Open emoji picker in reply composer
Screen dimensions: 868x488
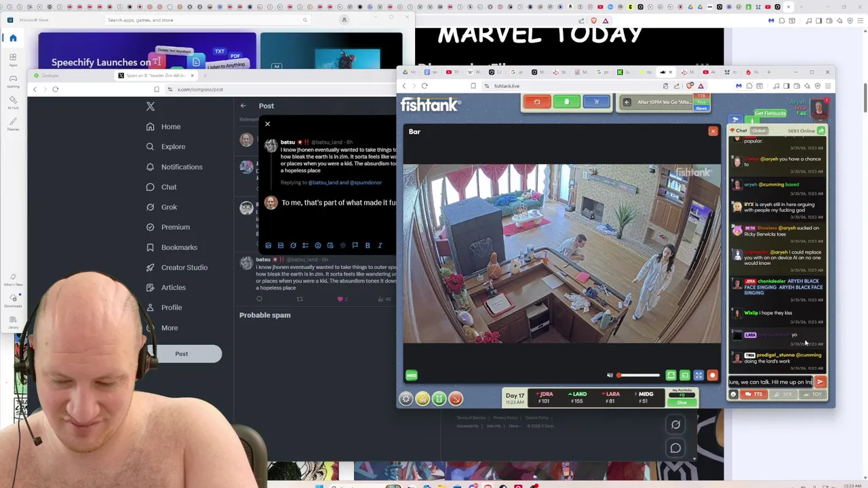click(317, 245)
